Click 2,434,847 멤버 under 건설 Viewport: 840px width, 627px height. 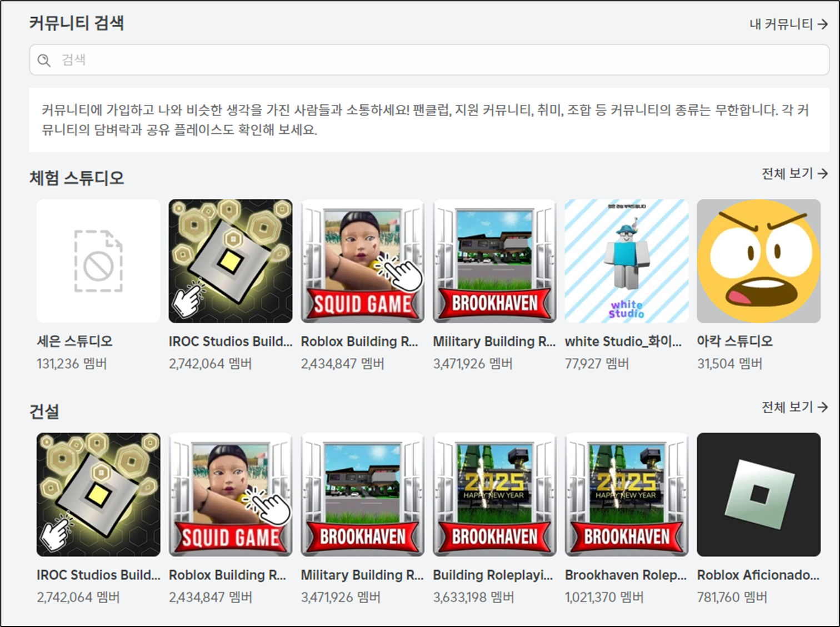[211, 598]
